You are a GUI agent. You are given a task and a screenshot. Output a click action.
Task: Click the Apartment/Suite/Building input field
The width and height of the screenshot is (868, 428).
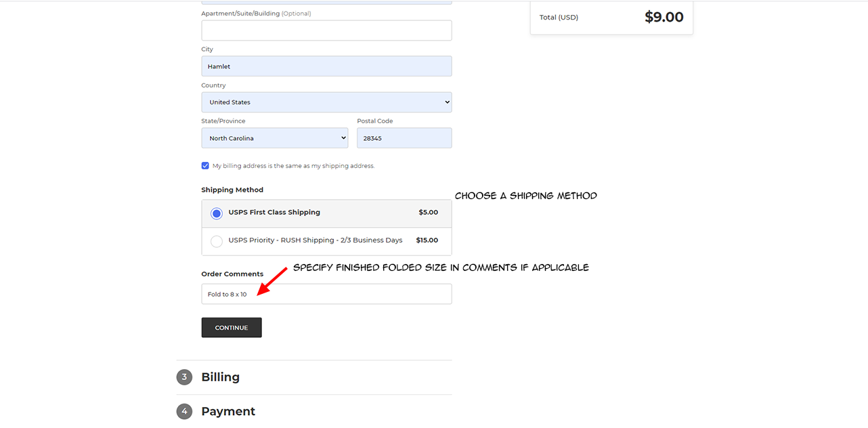click(x=326, y=30)
